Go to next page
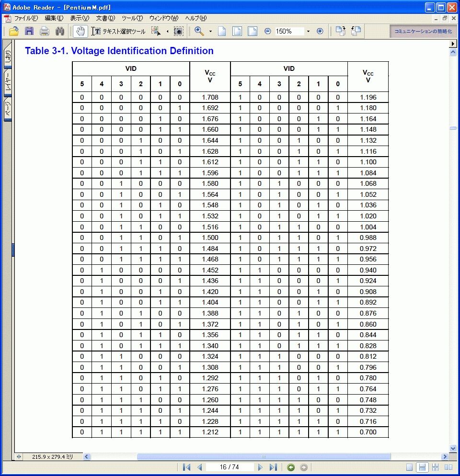460x476 pixels. click(x=260, y=467)
